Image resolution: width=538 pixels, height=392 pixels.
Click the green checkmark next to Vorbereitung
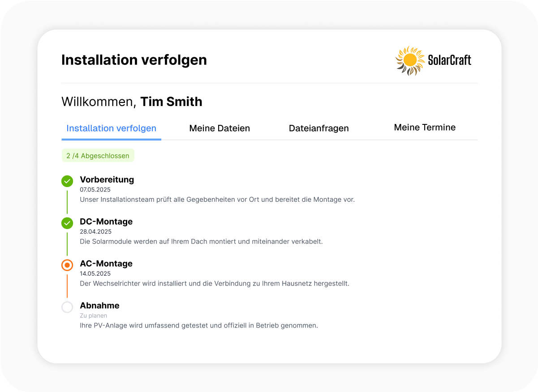pos(67,181)
